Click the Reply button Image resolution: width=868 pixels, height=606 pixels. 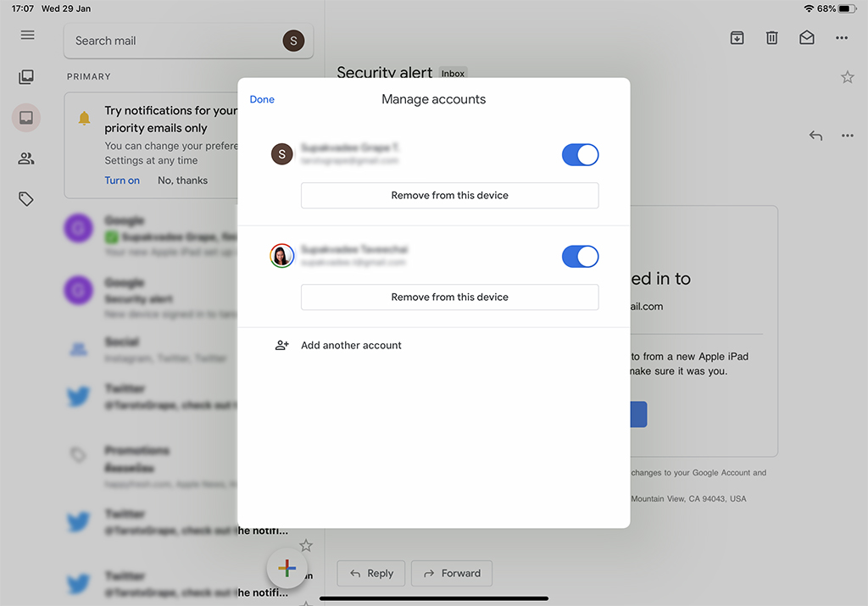371,573
